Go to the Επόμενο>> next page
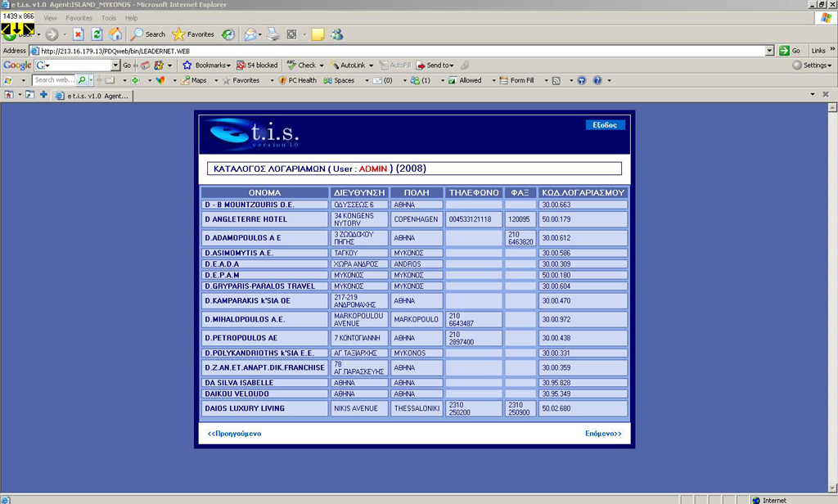 603,434
